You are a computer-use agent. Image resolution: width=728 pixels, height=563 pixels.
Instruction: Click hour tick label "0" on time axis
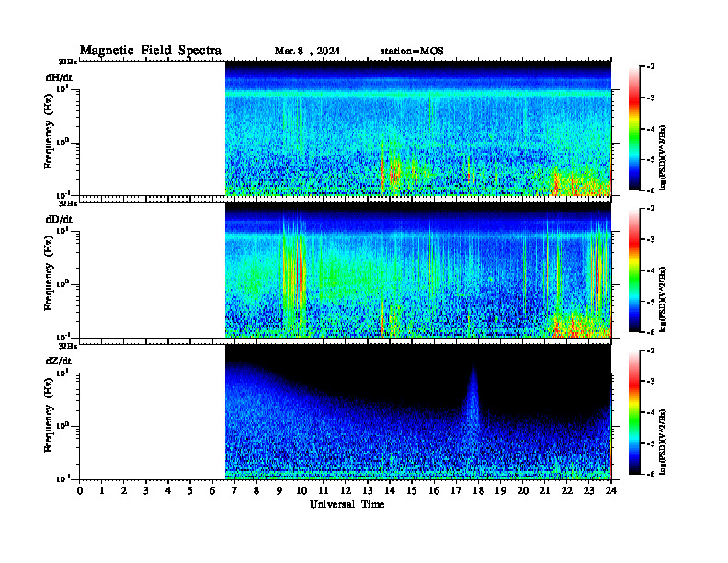(80, 491)
